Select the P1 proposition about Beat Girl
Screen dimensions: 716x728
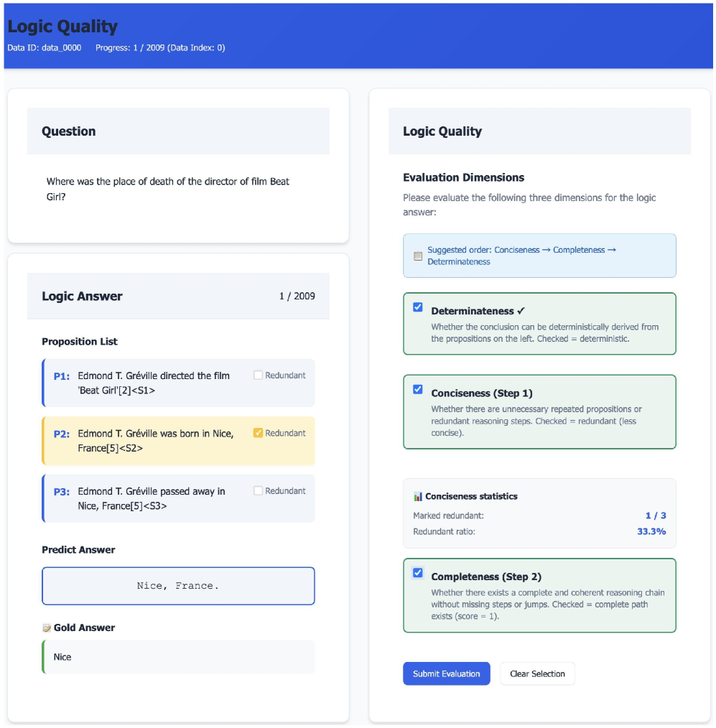[154, 383]
